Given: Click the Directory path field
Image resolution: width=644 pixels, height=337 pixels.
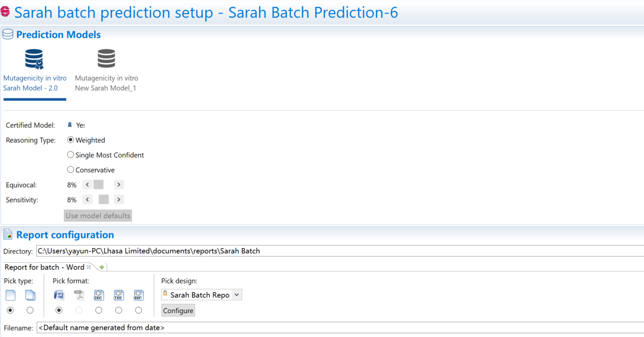Looking at the screenshot, I should [340, 251].
